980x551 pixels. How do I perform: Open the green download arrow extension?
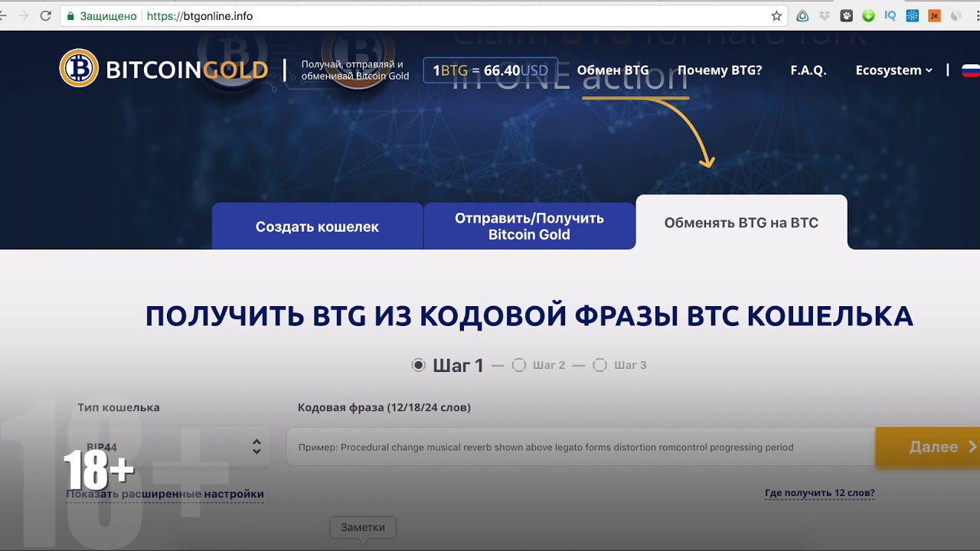tap(868, 15)
